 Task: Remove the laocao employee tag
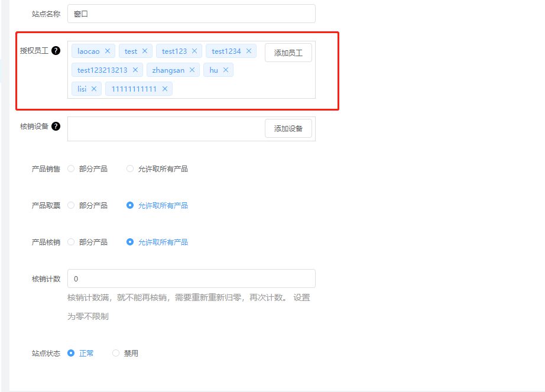tap(108, 51)
